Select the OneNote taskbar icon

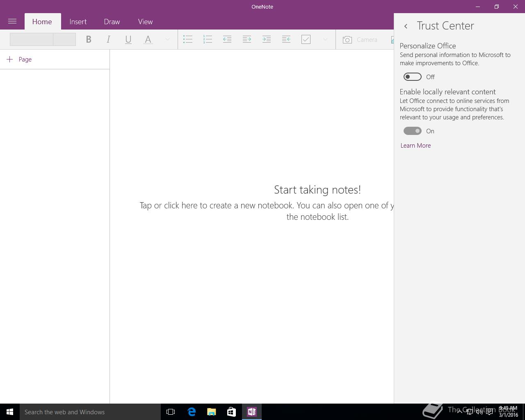tap(252, 412)
